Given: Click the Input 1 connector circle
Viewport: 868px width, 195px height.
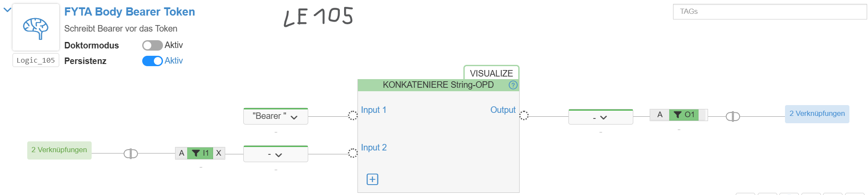Looking at the screenshot, I should click(x=353, y=115).
